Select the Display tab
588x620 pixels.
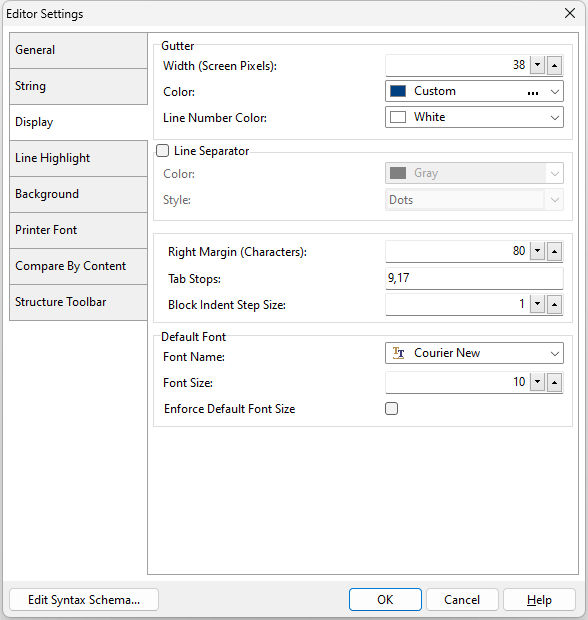[x=78, y=122]
